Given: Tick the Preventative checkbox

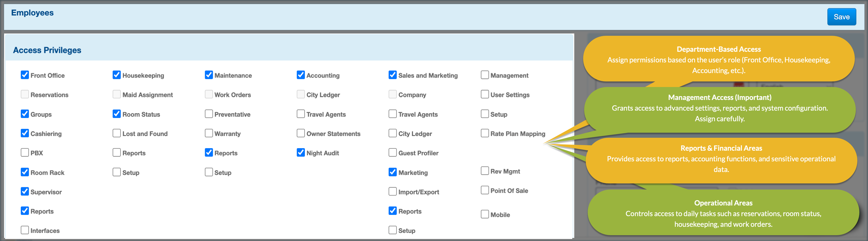Looking at the screenshot, I should click(209, 114).
